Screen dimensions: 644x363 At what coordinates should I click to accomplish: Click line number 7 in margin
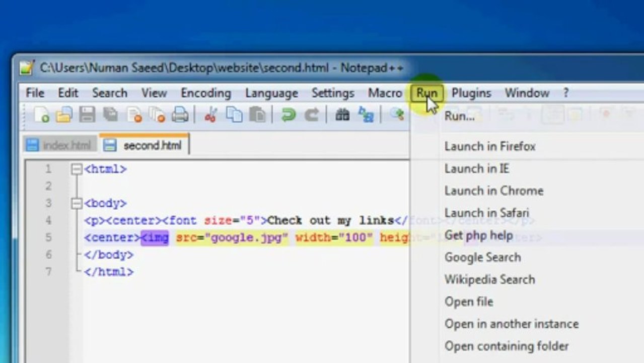pyautogui.click(x=48, y=272)
